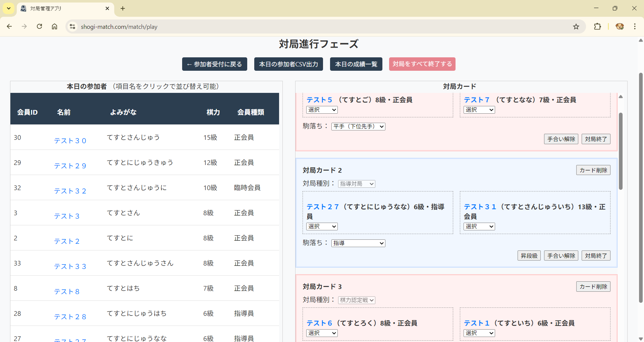Image resolution: width=644 pixels, height=342 pixels.
Task: Click the 対局カード panel scrollbar
Action: 621,151
